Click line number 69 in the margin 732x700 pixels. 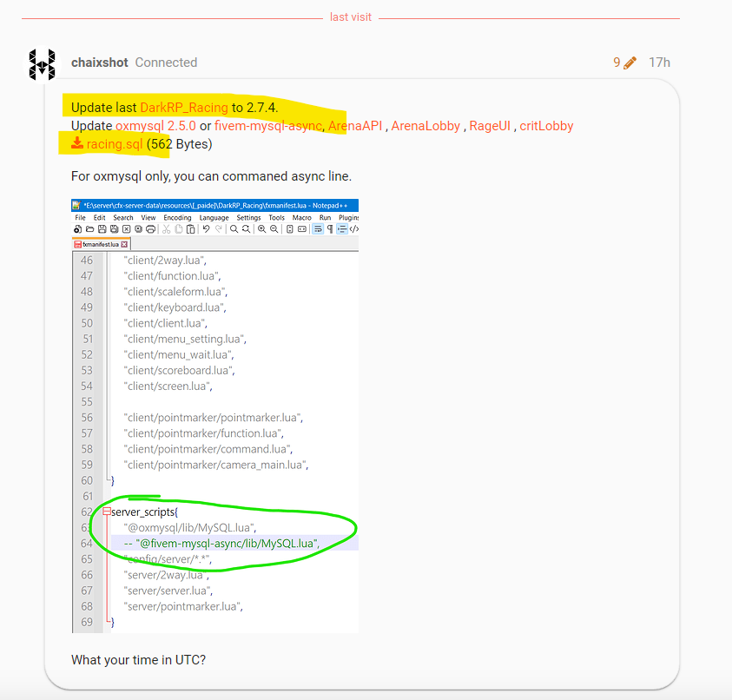pos(87,622)
